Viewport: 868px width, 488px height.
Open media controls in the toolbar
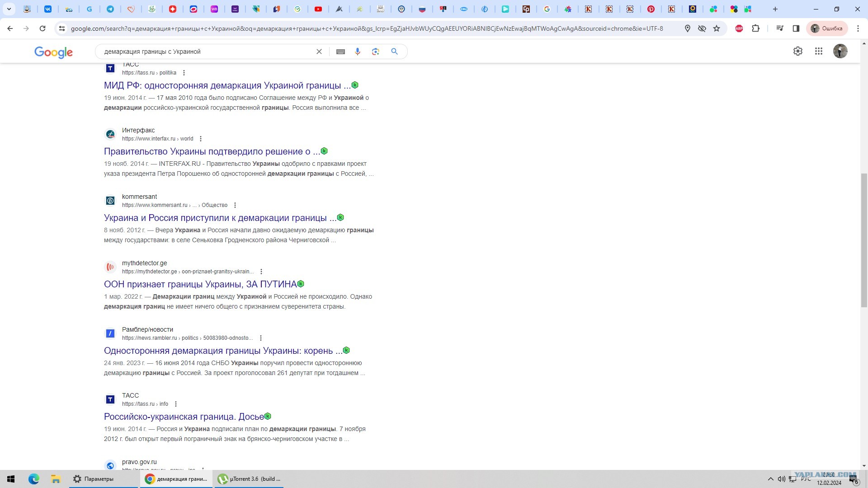pyautogui.click(x=780, y=28)
